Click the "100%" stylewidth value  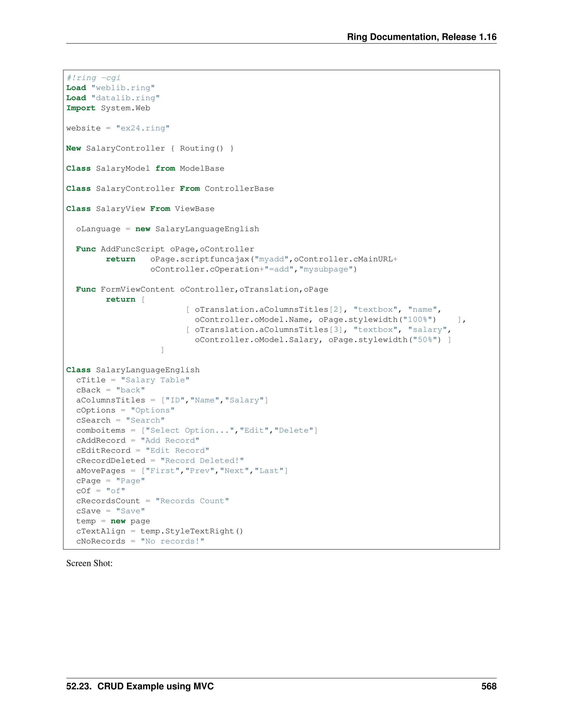tap(417, 320)
